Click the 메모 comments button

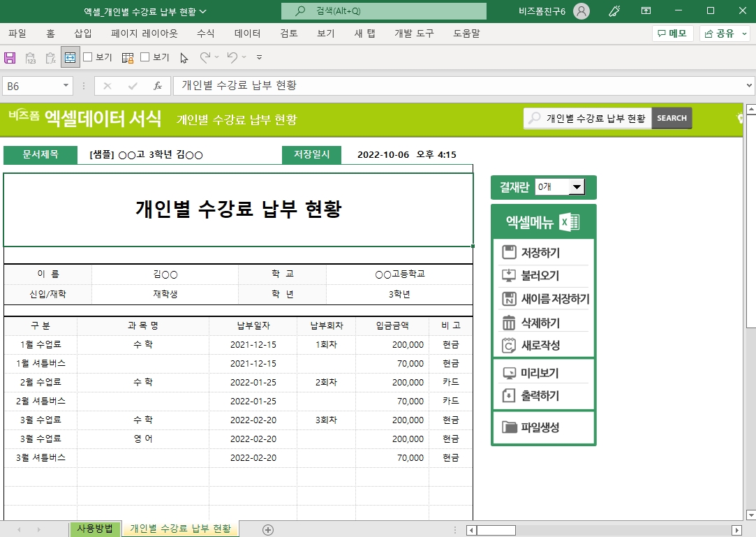pos(672,33)
